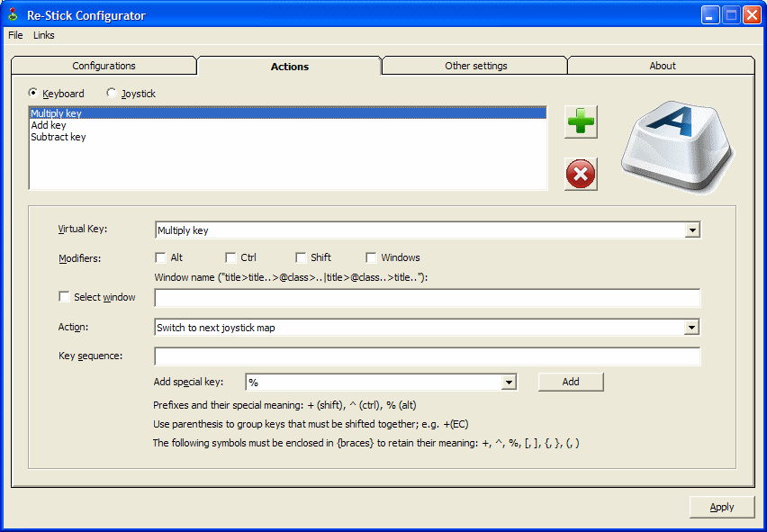Image resolution: width=767 pixels, height=532 pixels.
Task: Switch to the Configurations tab
Action: (104, 66)
